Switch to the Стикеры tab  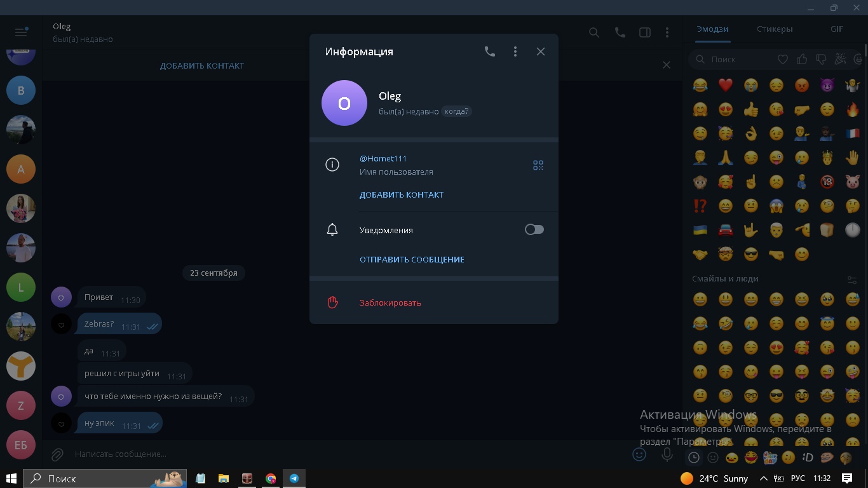point(775,29)
